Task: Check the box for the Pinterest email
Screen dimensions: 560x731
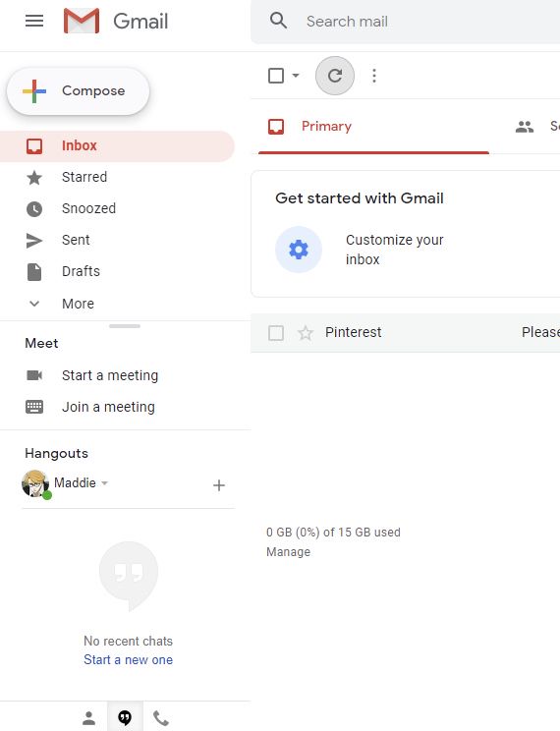Action: pyautogui.click(x=276, y=333)
